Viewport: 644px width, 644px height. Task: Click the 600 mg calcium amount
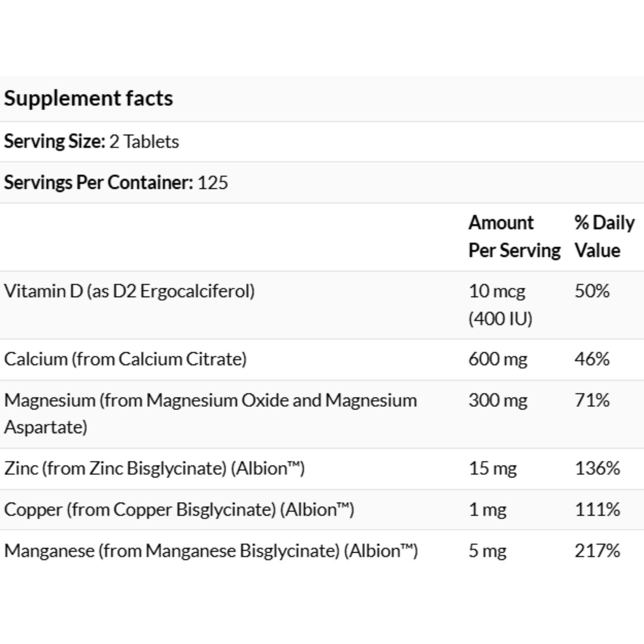point(497,359)
